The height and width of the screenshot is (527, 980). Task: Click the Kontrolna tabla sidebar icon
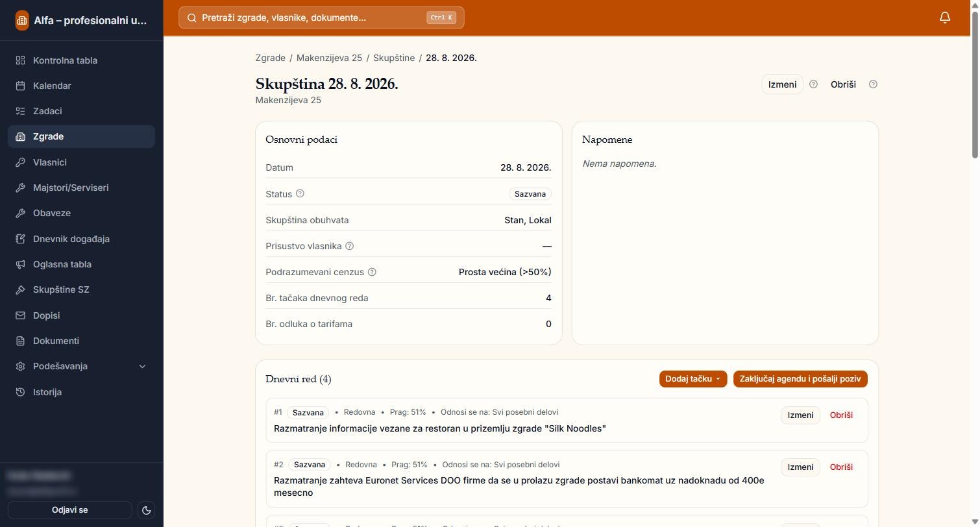pos(20,60)
